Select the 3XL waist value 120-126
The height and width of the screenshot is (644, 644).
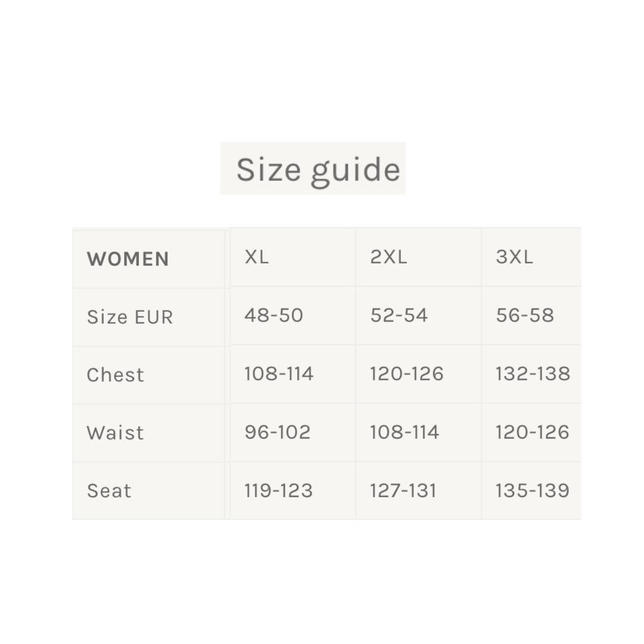click(532, 432)
